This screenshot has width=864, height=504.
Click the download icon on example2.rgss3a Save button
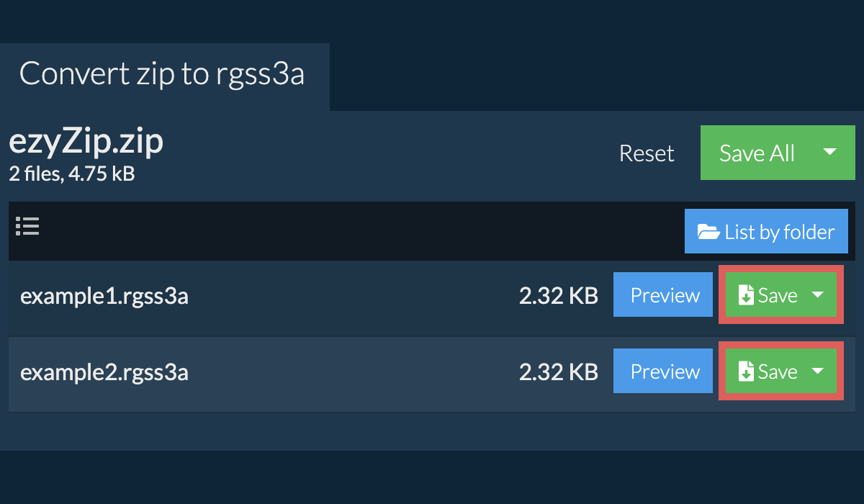(746, 371)
